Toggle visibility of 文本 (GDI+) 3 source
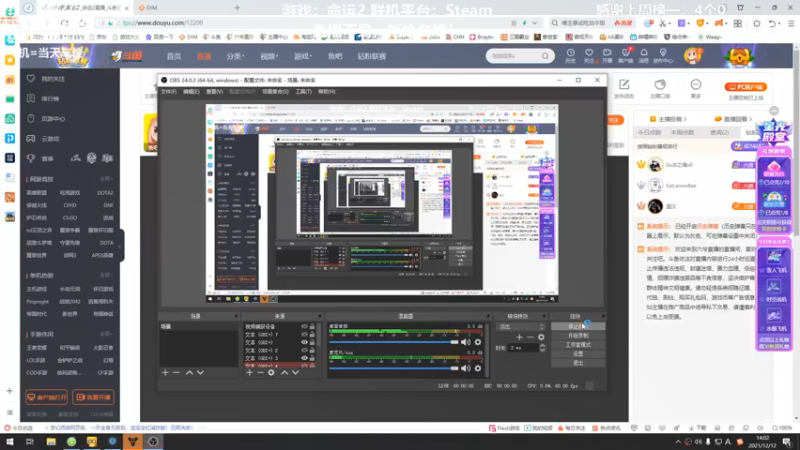This screenshot has height=450, width=800. [x=305, y=358]
